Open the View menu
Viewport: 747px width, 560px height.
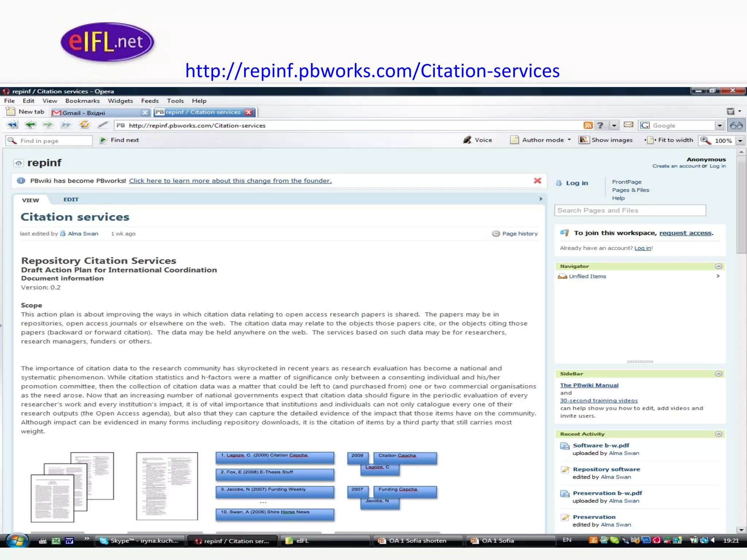click(x=50, y=101)
